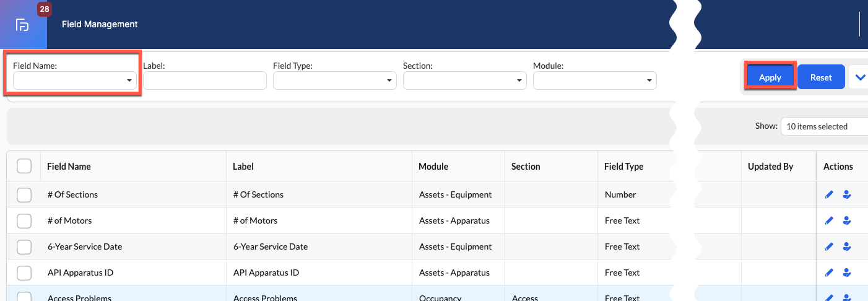Open the Field Name filter dropdown
Screen dimensions: 868x301
[x=75, y=81]
